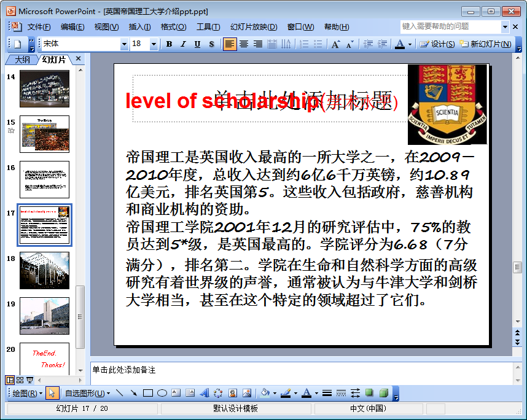Image resolution: width=527 pixels, height=420 pixels.
Task: Switch to Slide Sorter view
Action: 20,380
